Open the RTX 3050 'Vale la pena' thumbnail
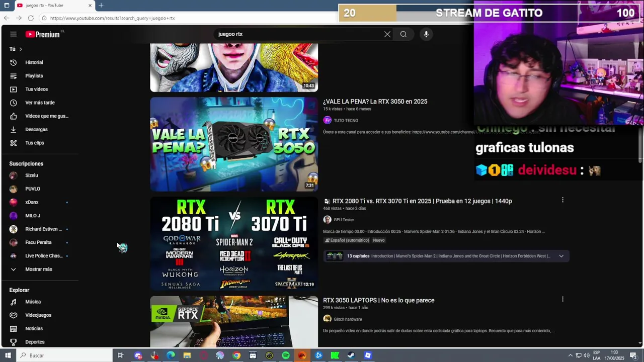 tap(234, 144)
